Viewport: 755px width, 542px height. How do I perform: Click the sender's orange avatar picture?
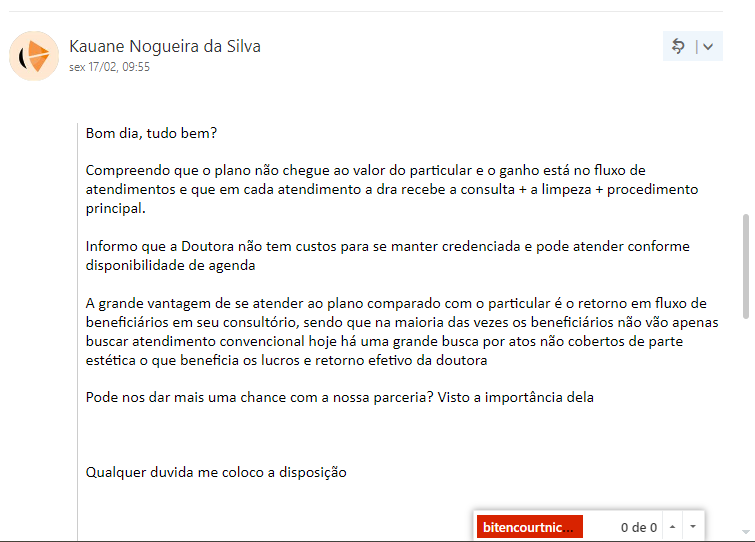(x=34, y=56)
